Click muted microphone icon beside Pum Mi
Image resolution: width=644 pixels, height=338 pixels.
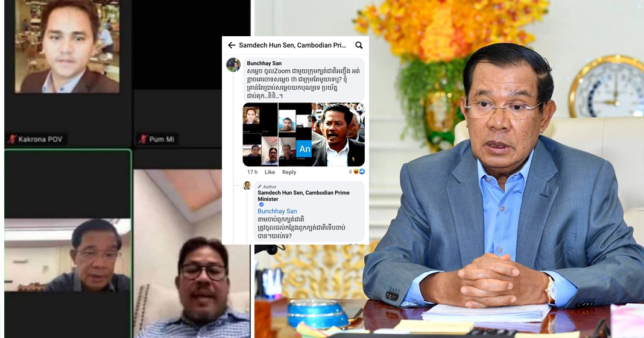pyautogui.click(x=142, y=139)
